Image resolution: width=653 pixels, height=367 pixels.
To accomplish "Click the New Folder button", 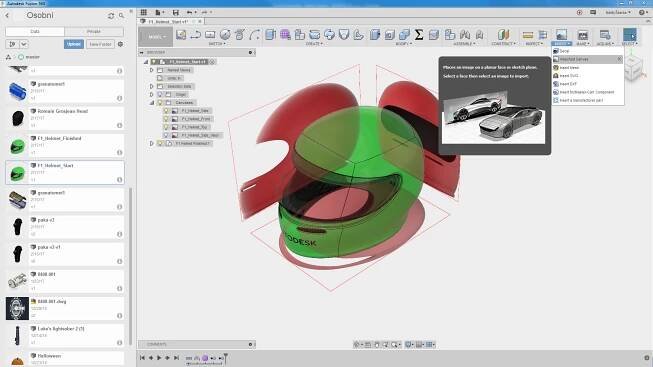I will pyautogui.click(x=100, y=44).
